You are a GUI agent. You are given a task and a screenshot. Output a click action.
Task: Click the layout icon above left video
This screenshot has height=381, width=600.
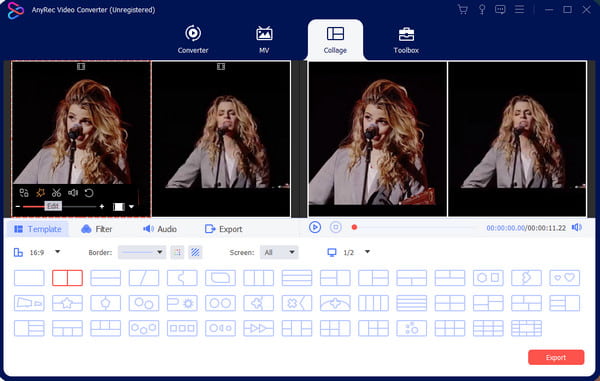coord(81,67)
